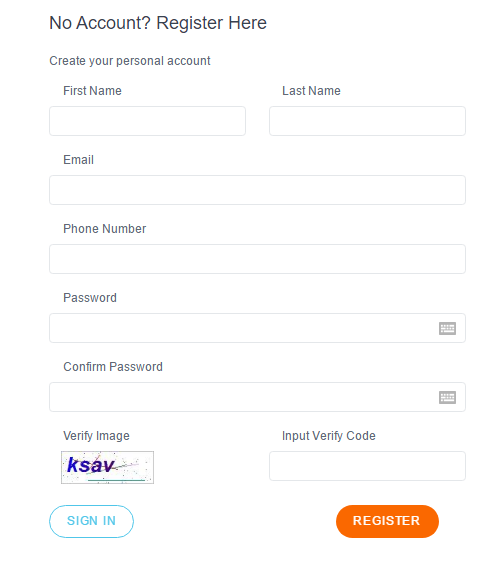
Task: Click the Email label text
Action: tap(79, 160)
